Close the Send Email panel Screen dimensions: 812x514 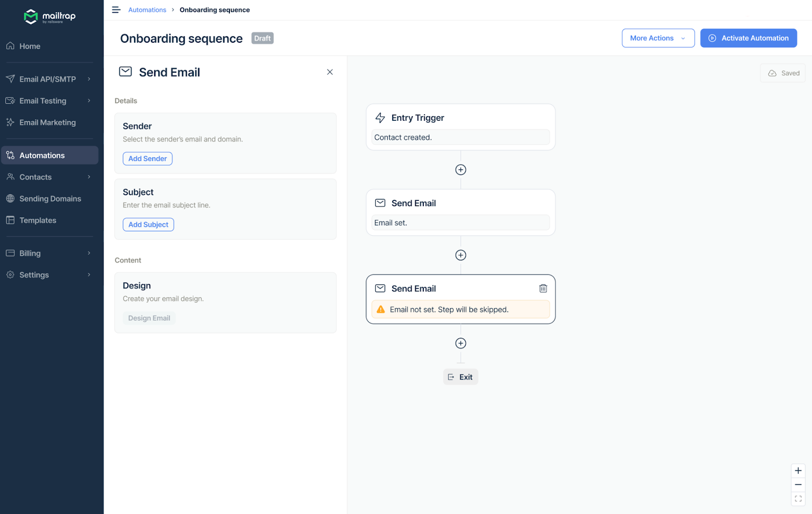[330, 72]
